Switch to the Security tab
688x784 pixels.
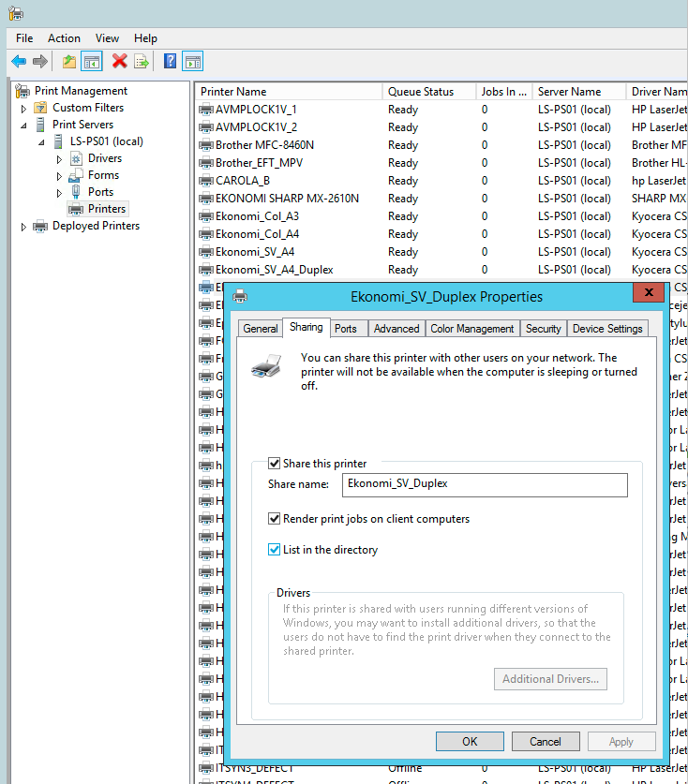[x=543, y=329]
